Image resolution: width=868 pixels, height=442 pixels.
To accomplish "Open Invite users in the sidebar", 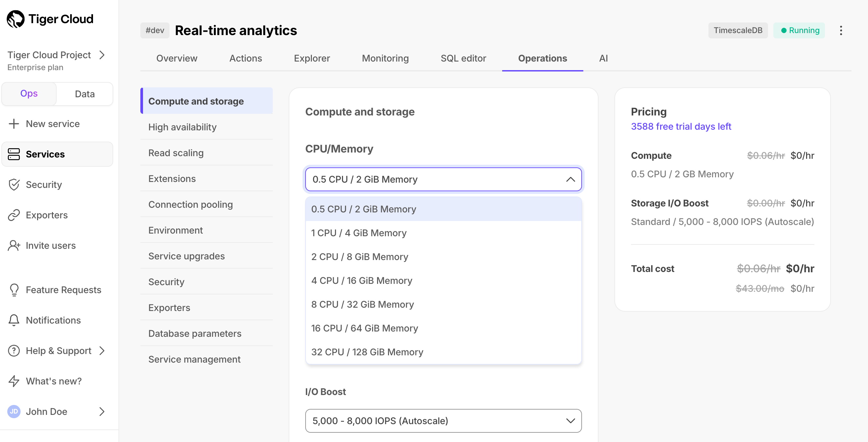I will 57,245.
